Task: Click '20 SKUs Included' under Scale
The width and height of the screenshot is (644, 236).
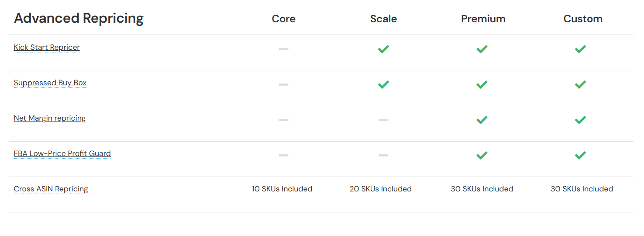Action: [x=380, y=189]
